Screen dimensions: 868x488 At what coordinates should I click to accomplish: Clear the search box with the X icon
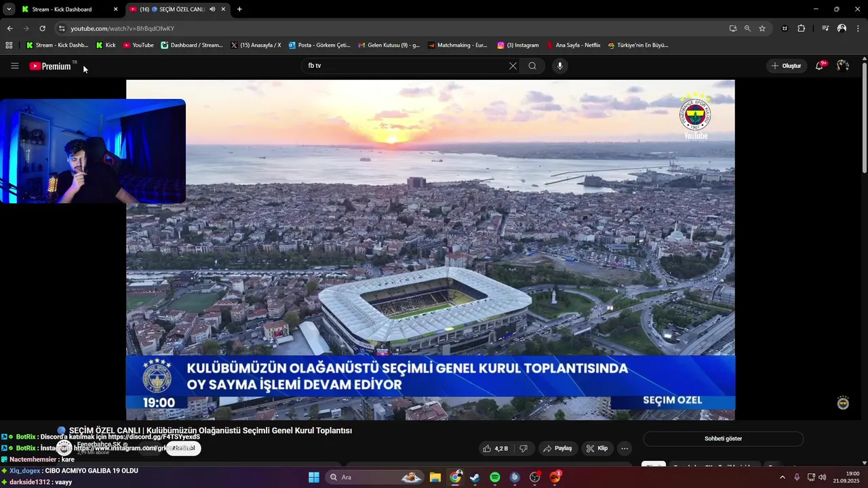[513, 66]
